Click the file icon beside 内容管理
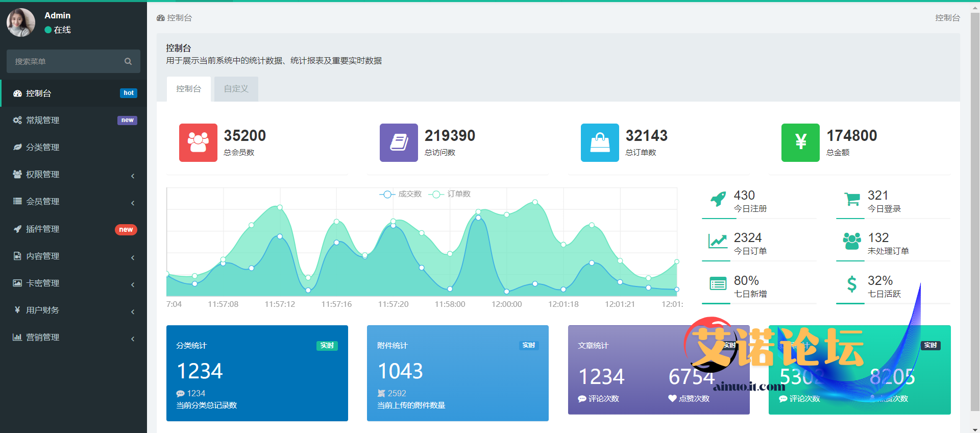This screenshot has width=980, height=433. pyautogui.click(x=17, y=256)
